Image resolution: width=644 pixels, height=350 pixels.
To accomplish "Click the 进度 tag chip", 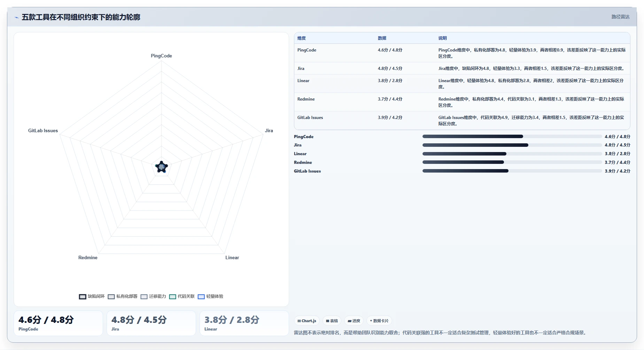I will (354, 321).
